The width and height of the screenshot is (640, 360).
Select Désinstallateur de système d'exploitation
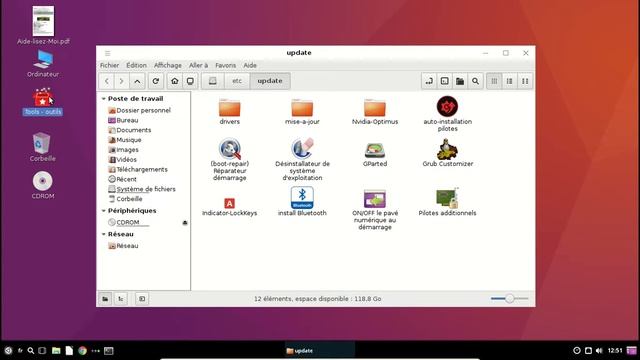302,160
